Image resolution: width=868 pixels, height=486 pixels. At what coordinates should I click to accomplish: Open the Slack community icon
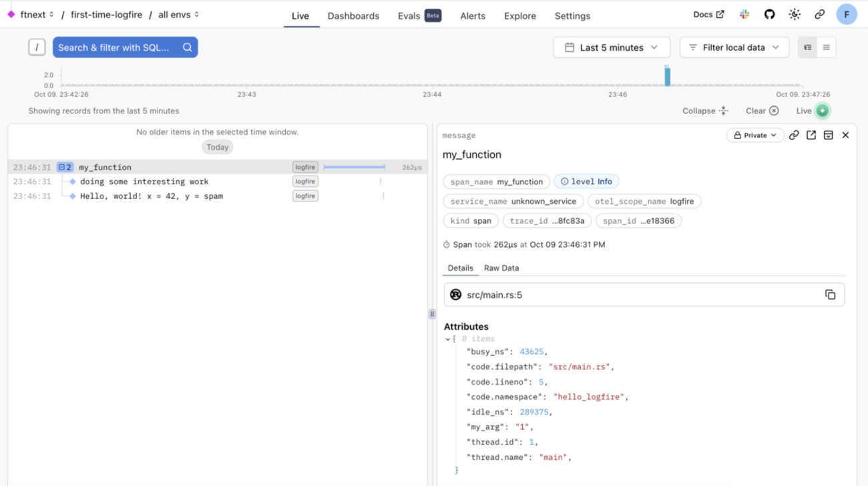click(744, 15)
